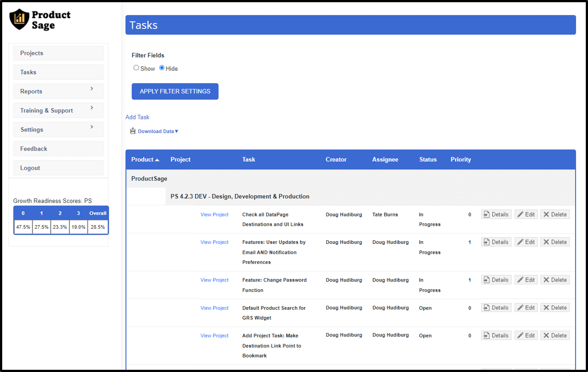Viewport: 588px width, 372px height.
Task: Sort by Status column header
Action: click(428, 159)
